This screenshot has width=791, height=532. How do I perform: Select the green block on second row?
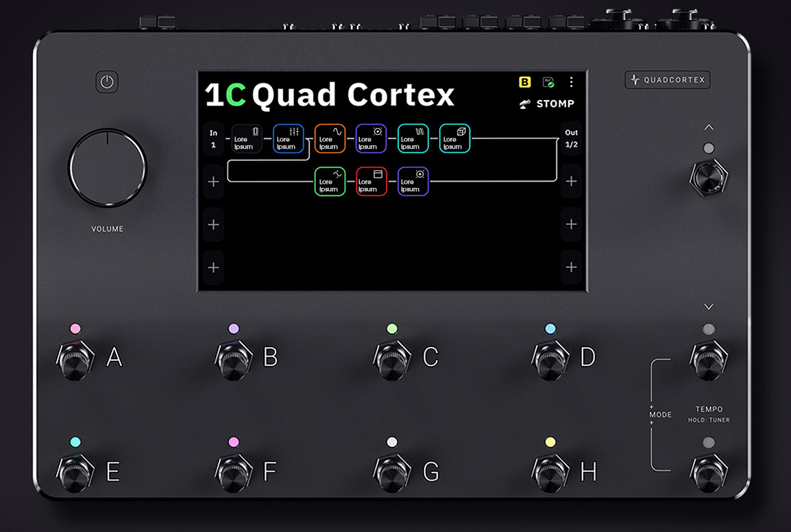pos(330,181)
